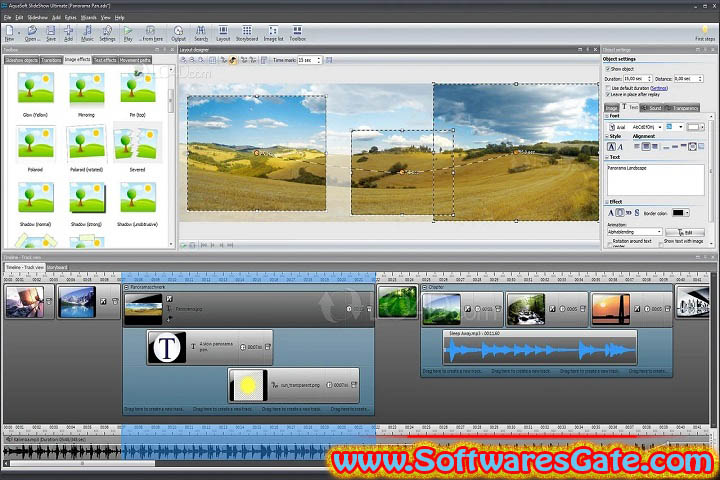Select the Polaroid (rotated) image effect
This screenshot has width=720, height=480.
coord(86,148)
